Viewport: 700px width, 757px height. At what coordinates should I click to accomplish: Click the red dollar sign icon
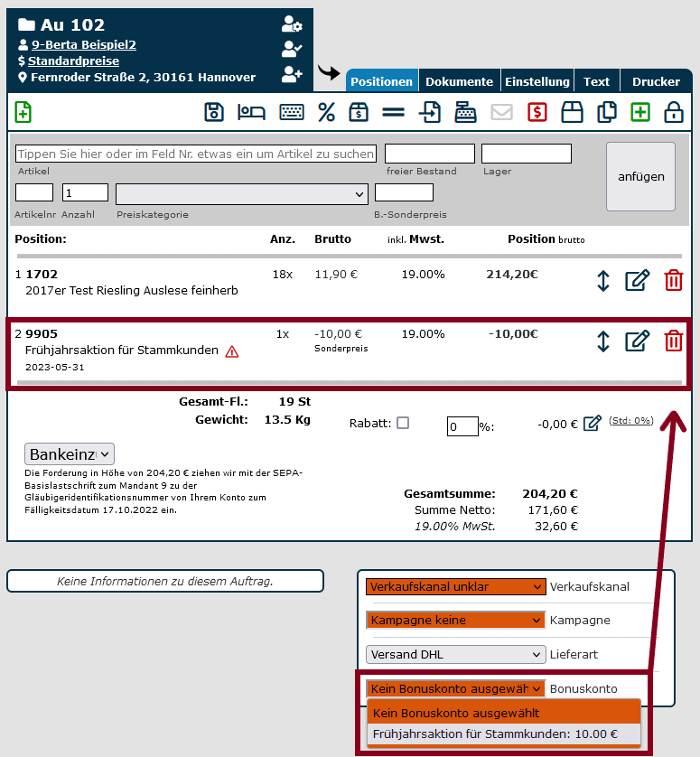537,112
